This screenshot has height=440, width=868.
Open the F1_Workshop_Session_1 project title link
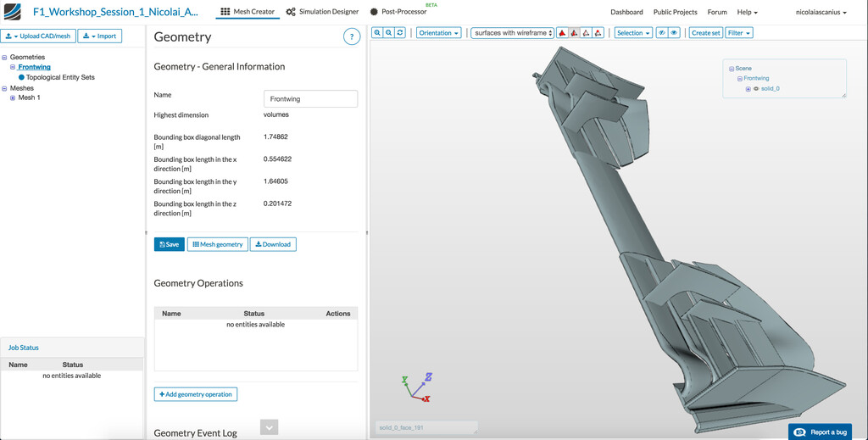(x=115, y=12)
